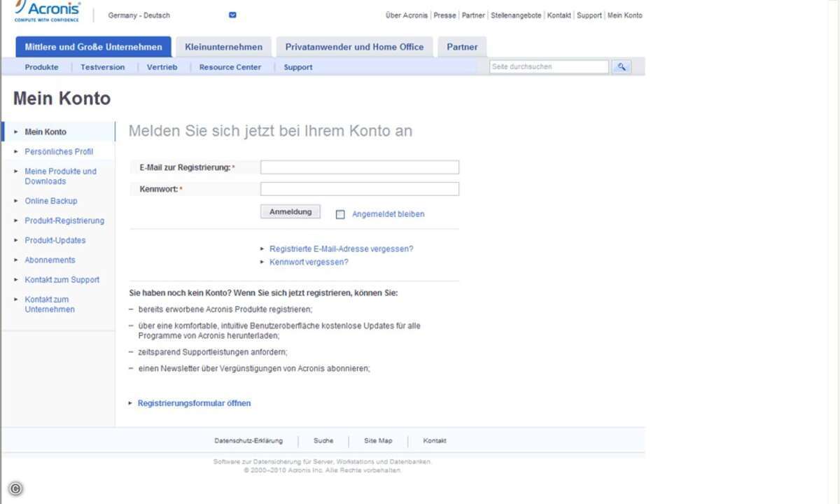Open the Testversion menu item

tap(103, 67)
